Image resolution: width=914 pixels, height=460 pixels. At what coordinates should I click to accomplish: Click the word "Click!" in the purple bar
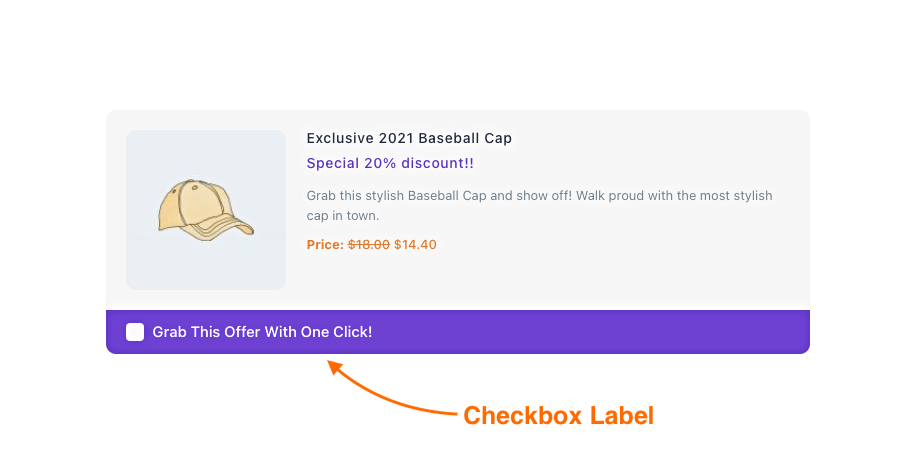tap(352, 332)
